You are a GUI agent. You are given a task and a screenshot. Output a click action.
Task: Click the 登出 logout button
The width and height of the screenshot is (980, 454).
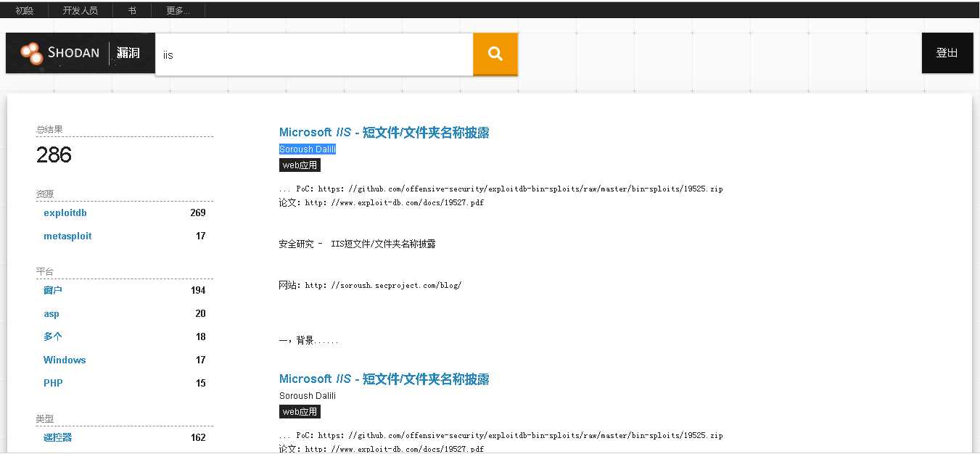tap(947, 53)
